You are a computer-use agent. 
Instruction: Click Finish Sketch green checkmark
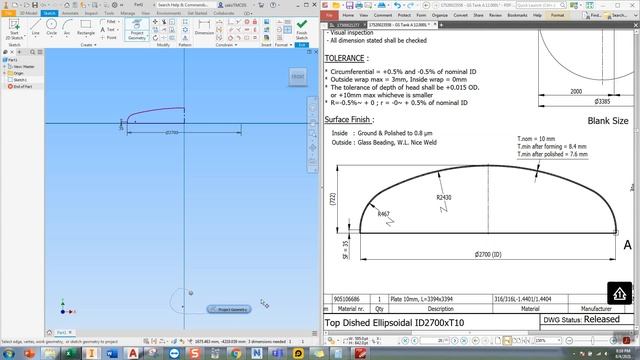click(x=302, y=29)
